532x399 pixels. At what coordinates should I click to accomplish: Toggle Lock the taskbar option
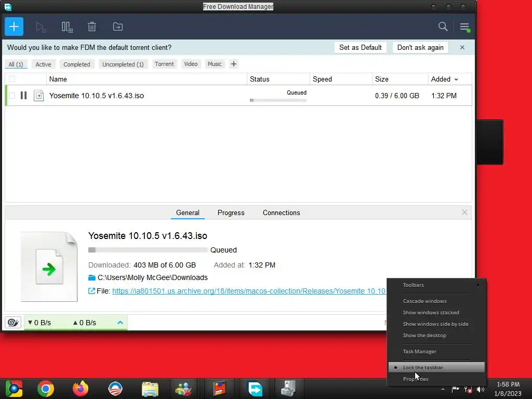pos(436,367)
